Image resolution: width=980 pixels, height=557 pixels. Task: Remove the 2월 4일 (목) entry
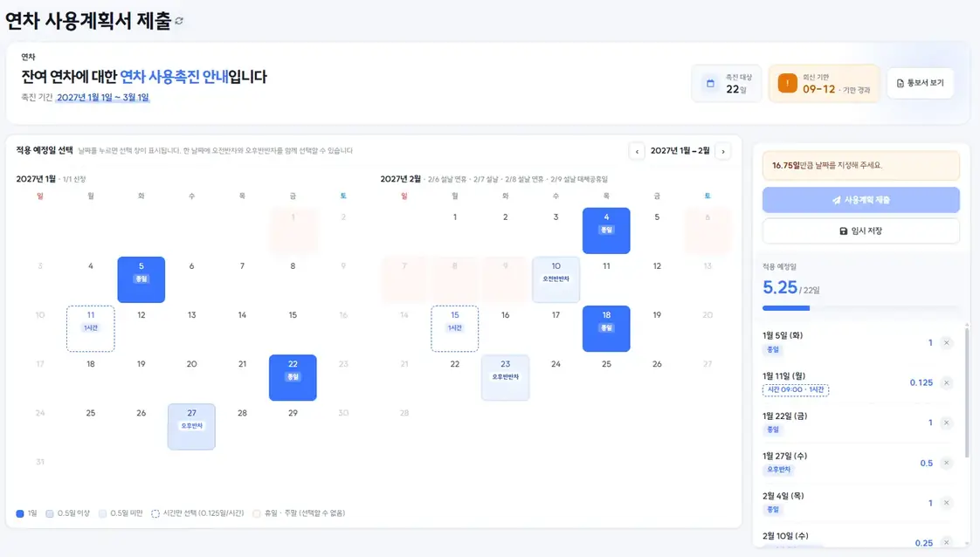click(x=946, y=503)
